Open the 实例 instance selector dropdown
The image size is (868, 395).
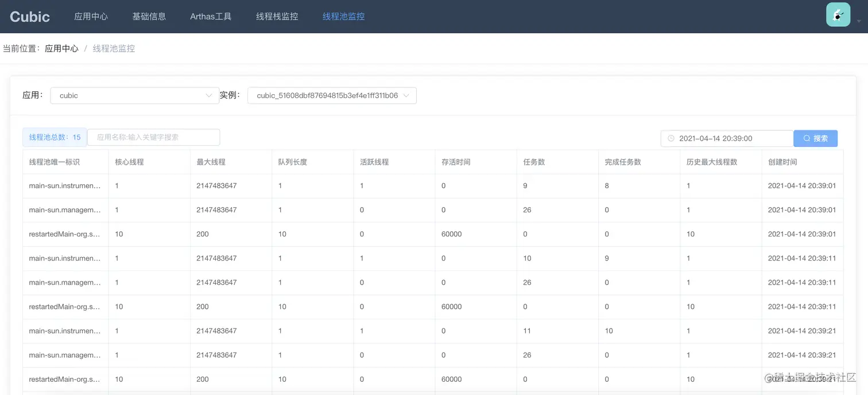[332, 95]
